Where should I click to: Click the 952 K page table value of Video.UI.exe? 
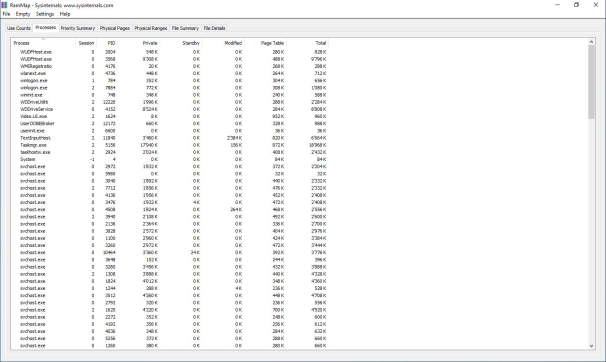click(278, 116)
